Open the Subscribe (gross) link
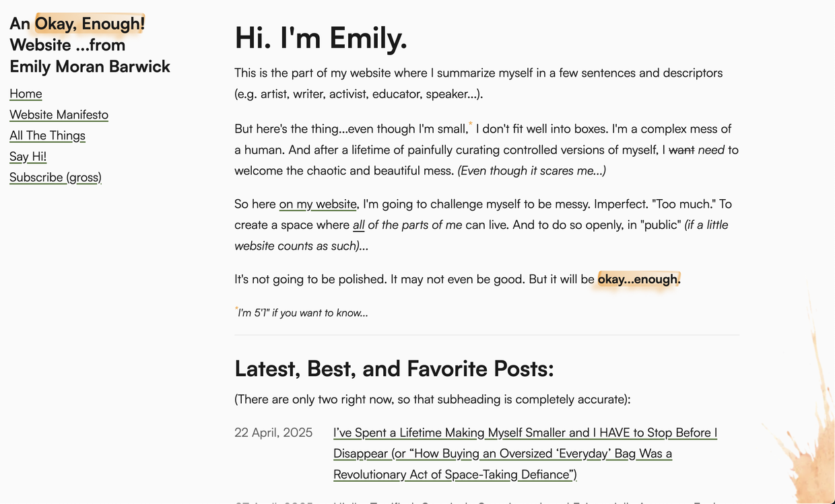The height and width of the screenshot is (504, 835). point(55,177)
